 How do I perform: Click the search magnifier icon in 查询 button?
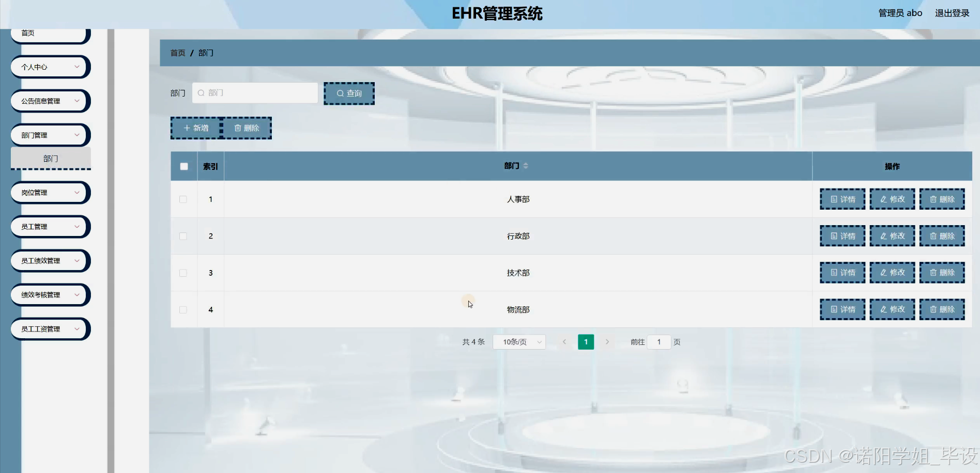(341, 93)
